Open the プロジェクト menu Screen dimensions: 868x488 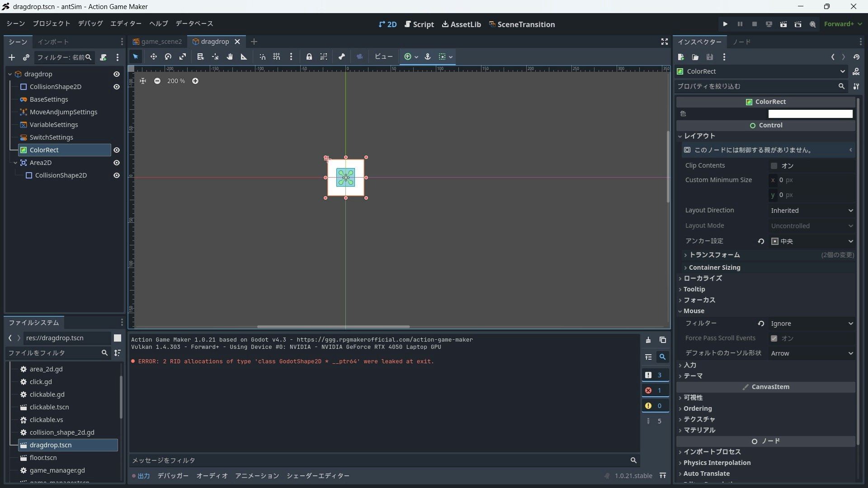pos(51,23)
